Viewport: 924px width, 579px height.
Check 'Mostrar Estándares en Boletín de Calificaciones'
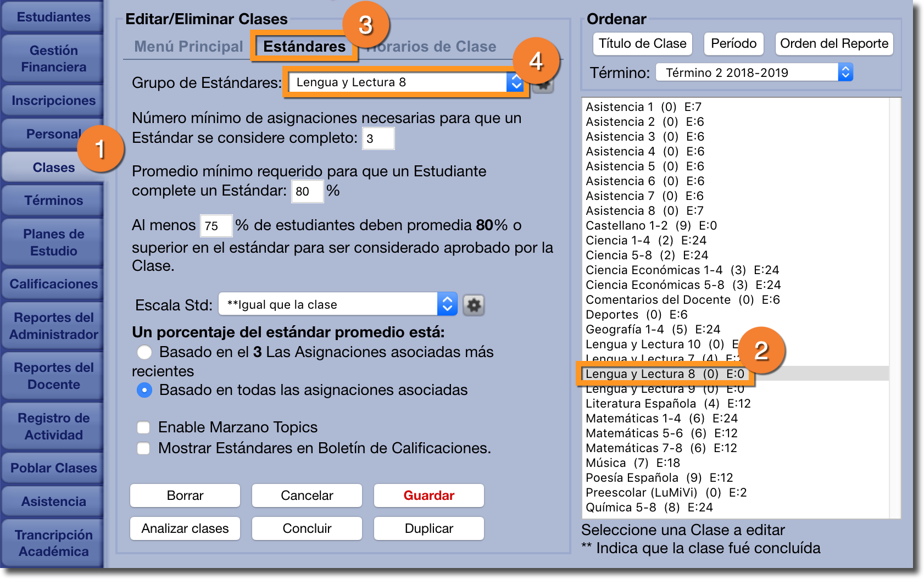click(x=144, y=448)
